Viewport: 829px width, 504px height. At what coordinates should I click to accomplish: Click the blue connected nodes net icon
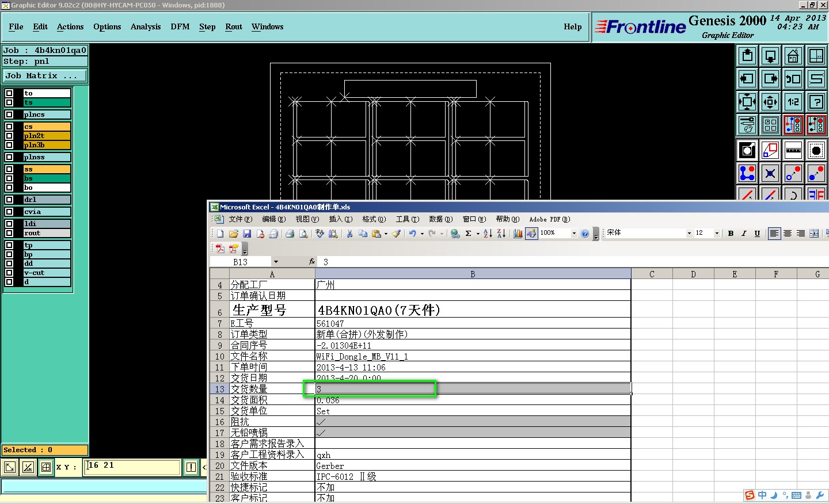point(747,173)
